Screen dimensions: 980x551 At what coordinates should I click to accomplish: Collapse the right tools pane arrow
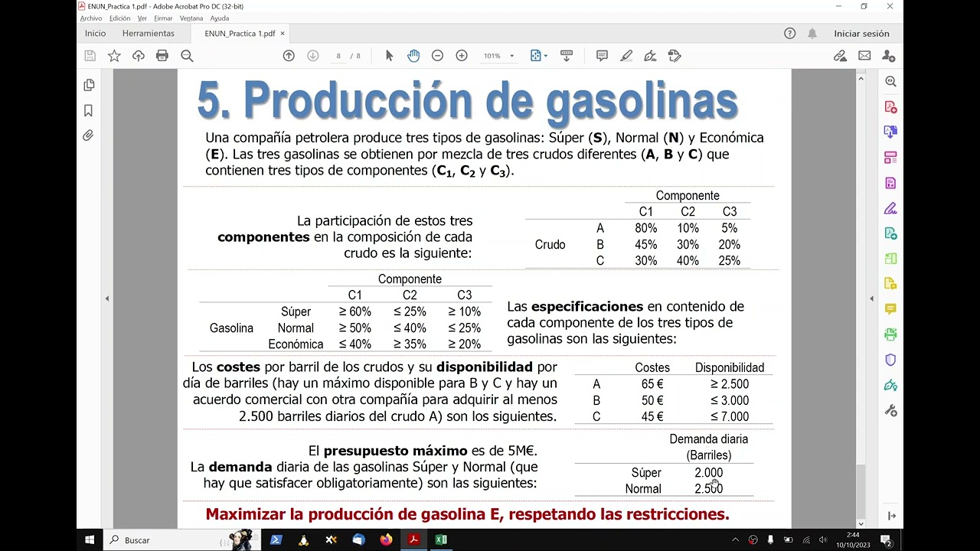pyautogui.click(x=871, y=298)
